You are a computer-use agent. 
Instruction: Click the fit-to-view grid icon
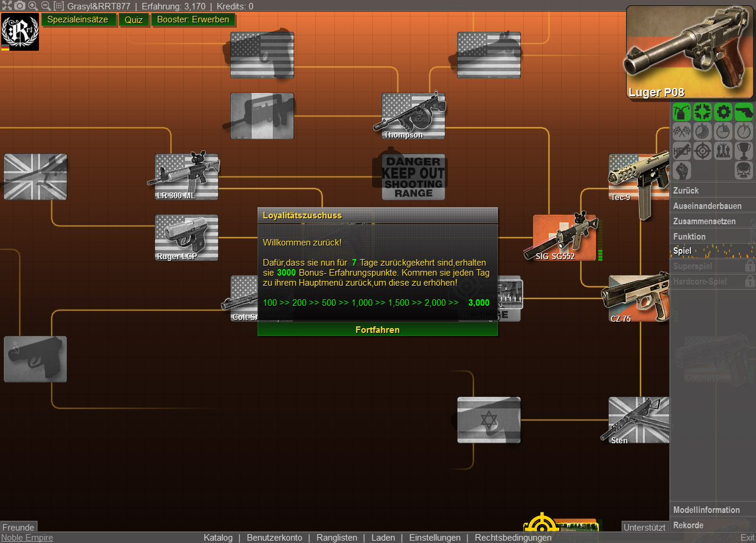58,5
